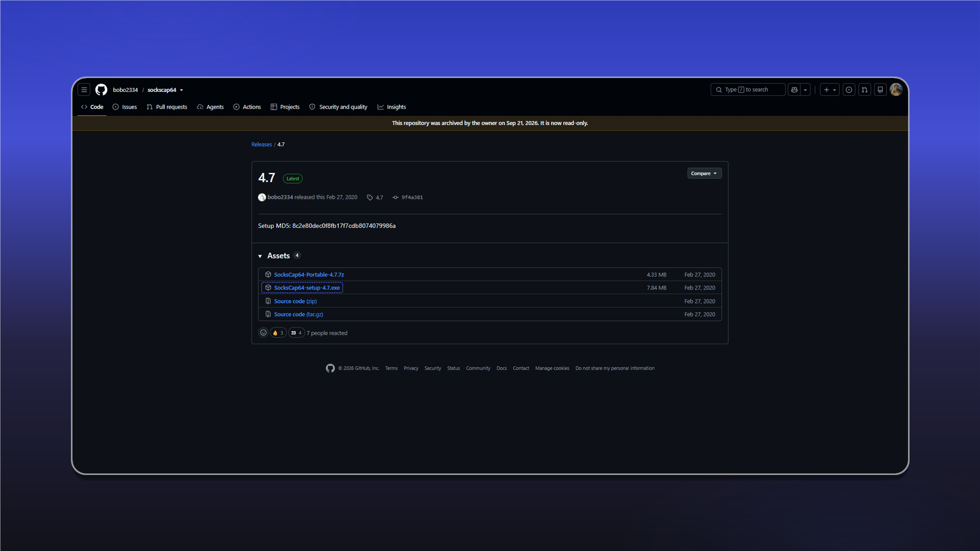Toggle the thumbs up reaction with 3
The image size is (980, 551).
tap(278, 333)
